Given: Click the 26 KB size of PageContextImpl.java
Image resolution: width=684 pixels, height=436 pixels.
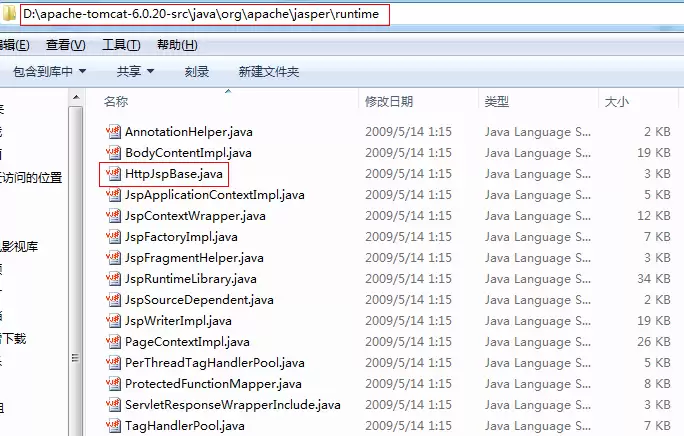Looking at the screenshot, I should [653, 342].
